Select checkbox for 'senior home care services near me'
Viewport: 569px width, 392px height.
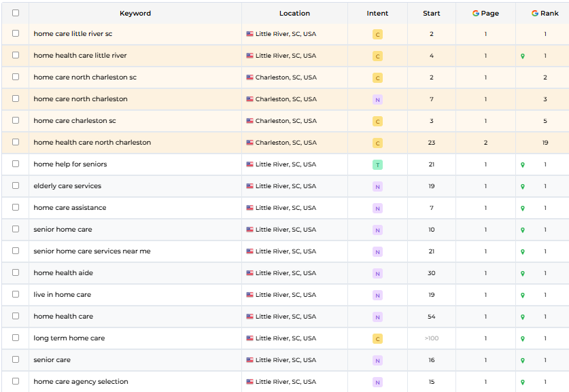tap(16, 251)
